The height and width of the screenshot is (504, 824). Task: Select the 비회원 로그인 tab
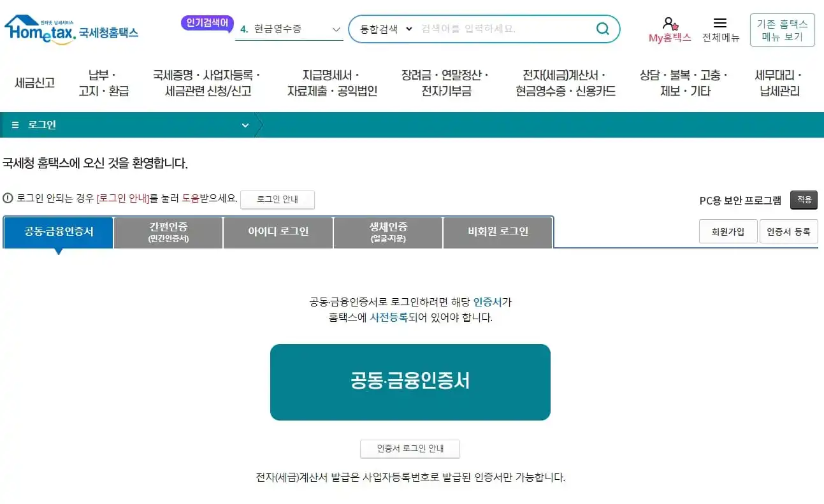coord(497,232)
